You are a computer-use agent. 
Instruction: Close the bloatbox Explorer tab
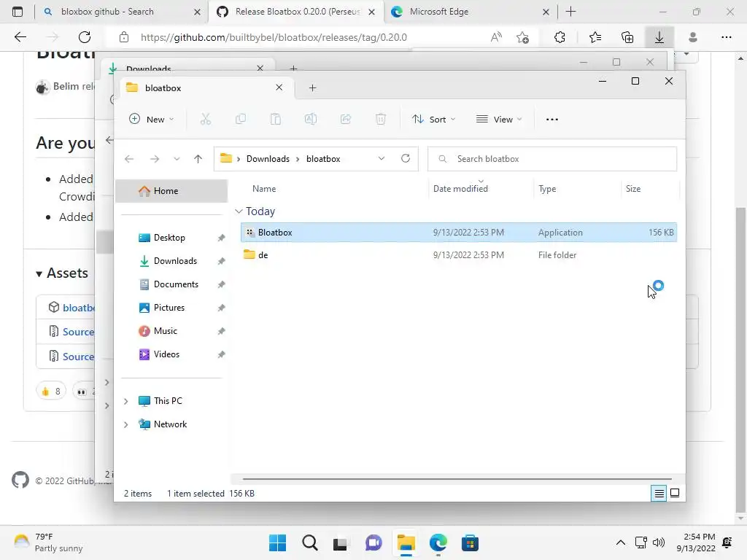279,87
